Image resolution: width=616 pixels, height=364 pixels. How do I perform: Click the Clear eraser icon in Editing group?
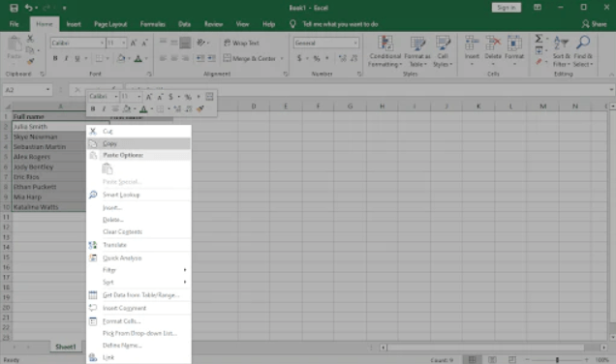(x=539, y=62)
